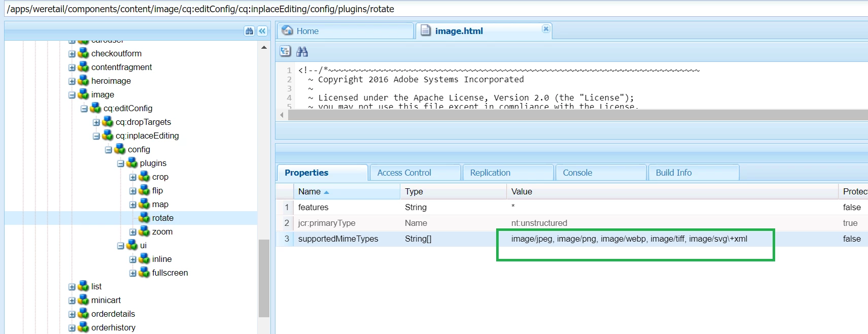Viewport: 868px width, 334px height.
Task: Select the orderhistory tree item label
Action: [113, 327]
